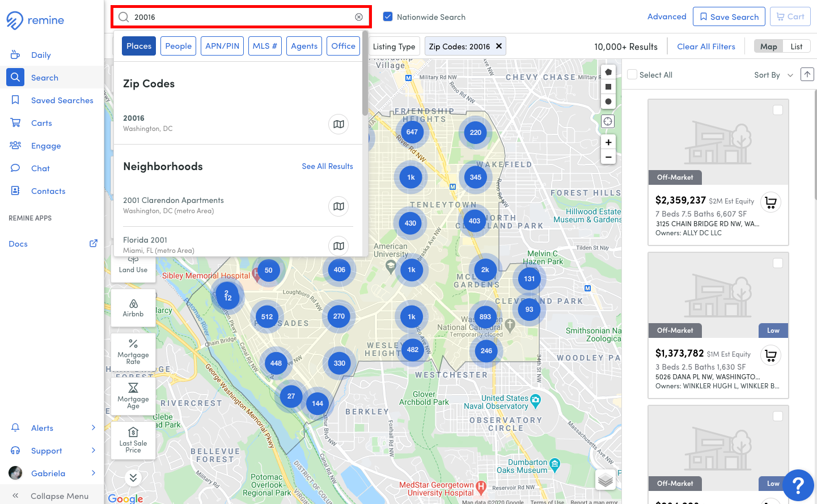Select the 3125 Chain Bridge Rd card checkbox
817x504 pixels.
pos(778,110)
